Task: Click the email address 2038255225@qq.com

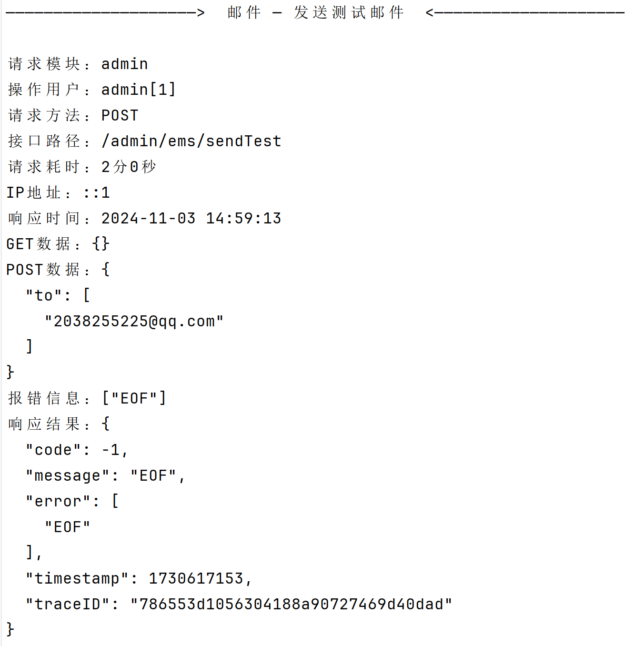Action: 134,322
